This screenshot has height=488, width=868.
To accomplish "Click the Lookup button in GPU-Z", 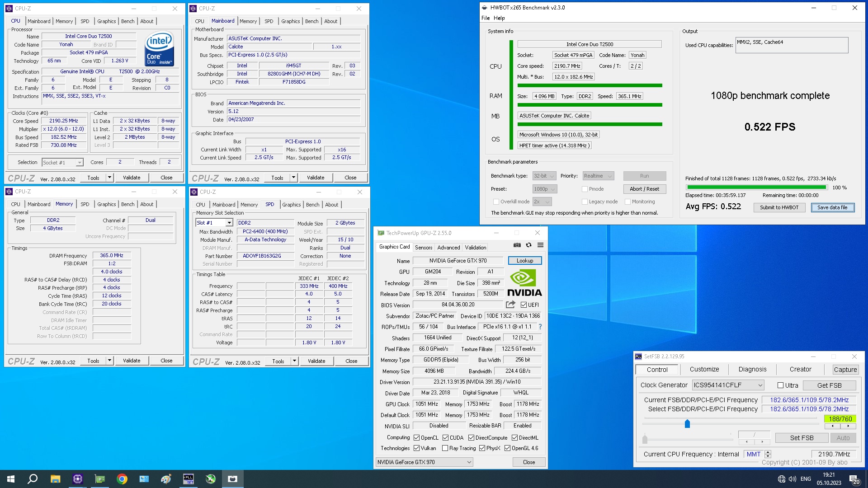I will (x=525, y=261).
